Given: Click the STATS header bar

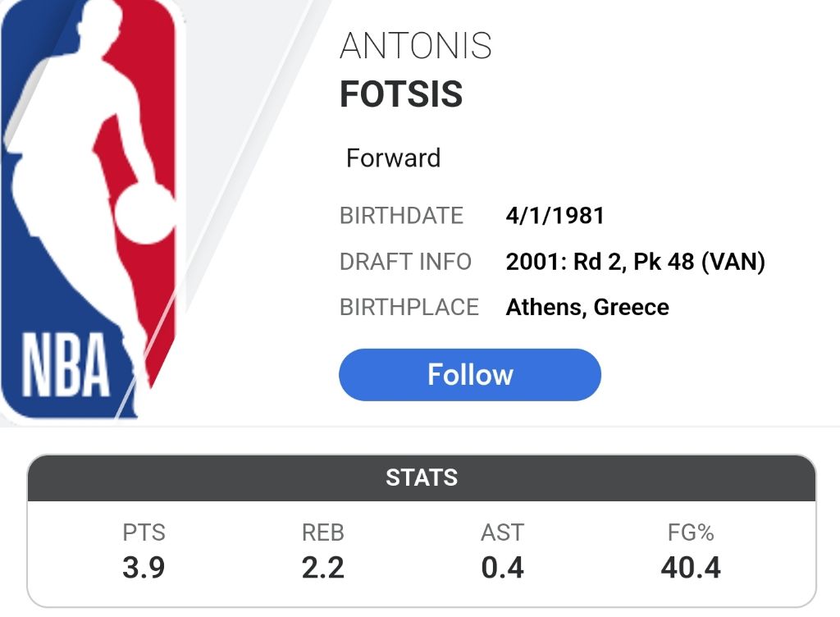Looking at the screenshot, I should tap(422, 478).
